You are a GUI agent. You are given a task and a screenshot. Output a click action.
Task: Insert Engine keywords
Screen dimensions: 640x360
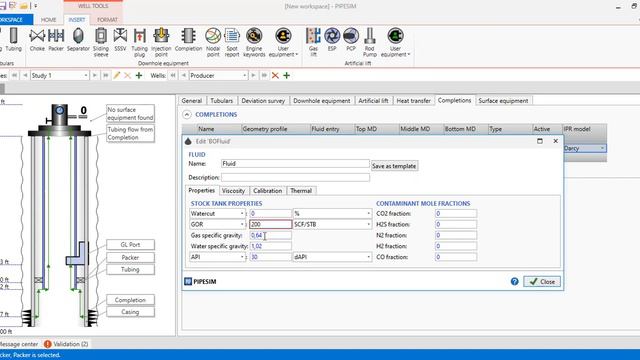[254, 42]
